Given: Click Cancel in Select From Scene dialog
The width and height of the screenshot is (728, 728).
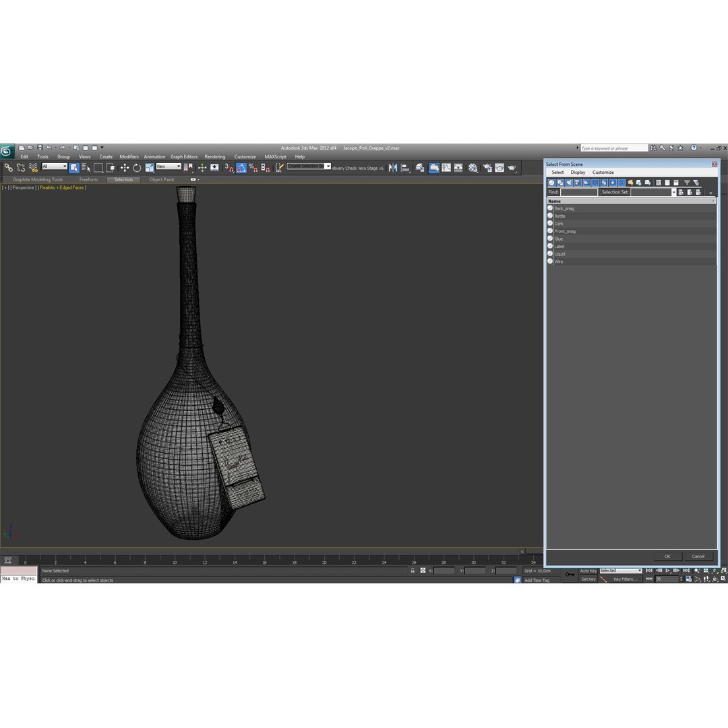Looking at the screenshot, I should pos(698,556).
